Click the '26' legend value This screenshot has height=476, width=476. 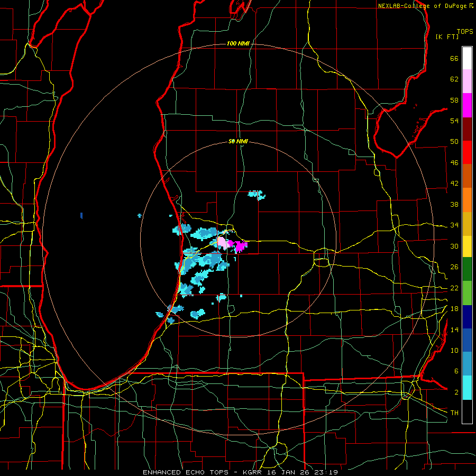click(x=454, y=267)
